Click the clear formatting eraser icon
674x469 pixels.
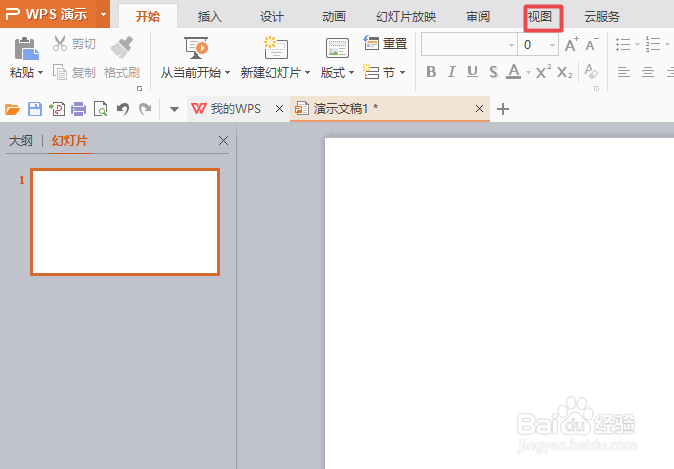[x=591, y=71]
